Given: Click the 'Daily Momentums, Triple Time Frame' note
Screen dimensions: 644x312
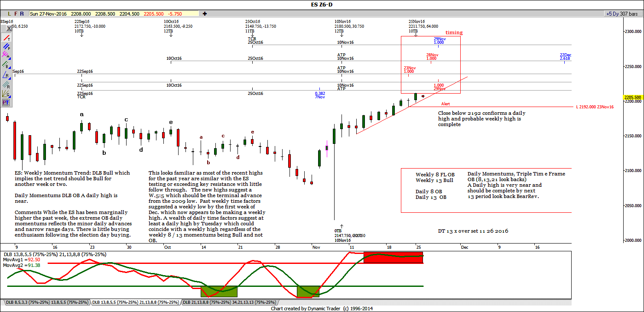Looking at the screenshot, I should [516, 185].
